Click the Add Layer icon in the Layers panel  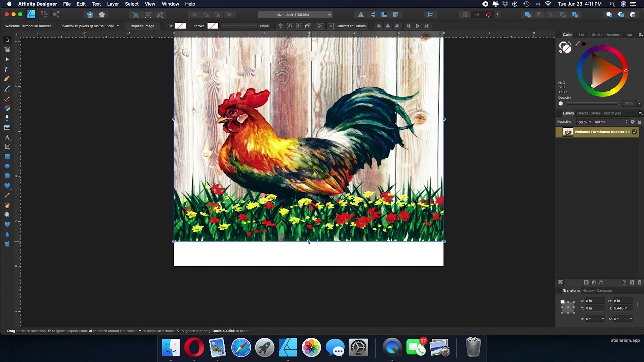coord(624,282)
